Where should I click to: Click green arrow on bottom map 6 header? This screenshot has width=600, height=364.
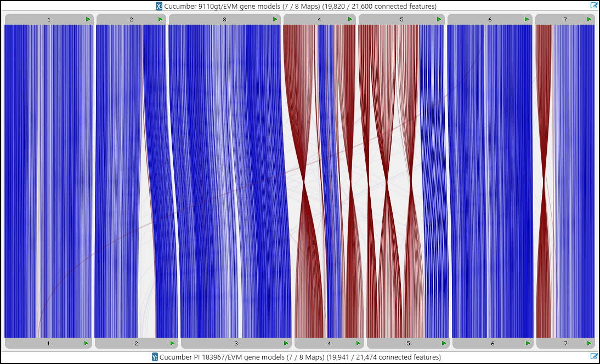pos(527,343)
